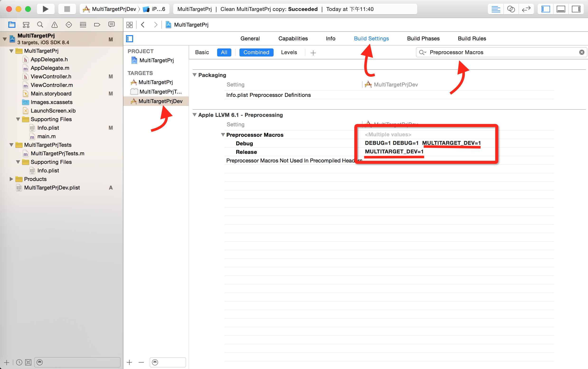Show only recent files filter
588x369 pixels.
[19, 362]
